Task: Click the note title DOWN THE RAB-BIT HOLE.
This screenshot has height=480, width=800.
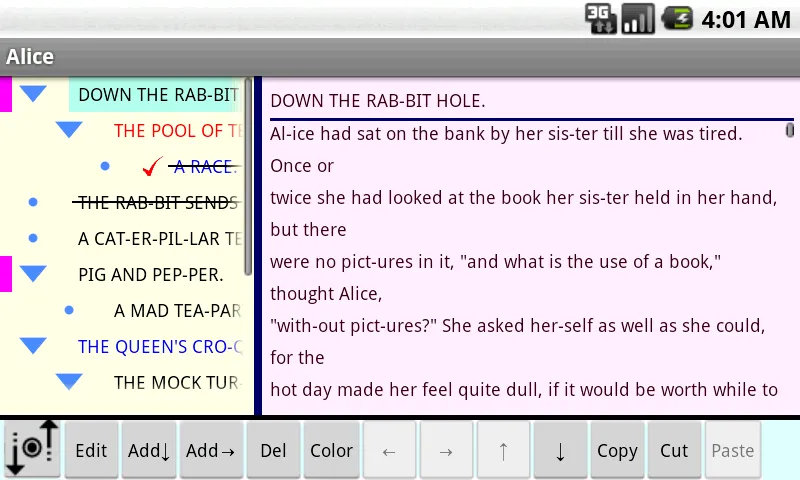Action: point(378,101)
